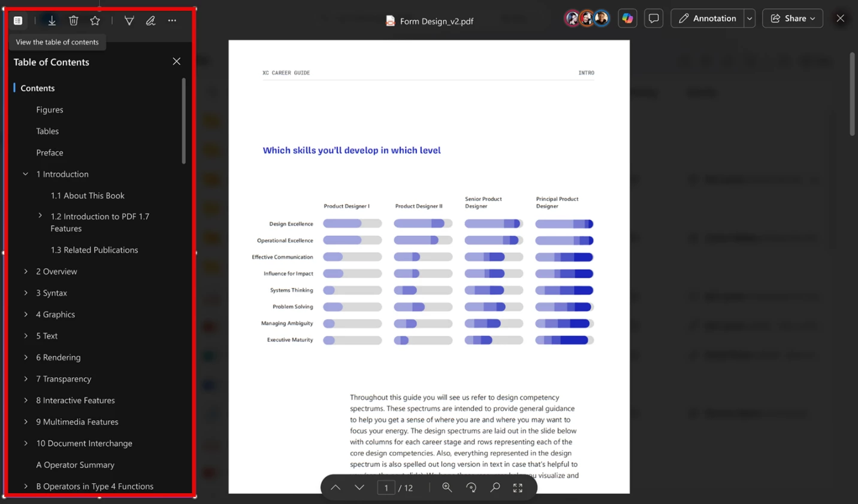The width and height of the screenshot is (858, 504).
Task: Expand the 4 Graphics chapter
Action: [x=26, y=314]
